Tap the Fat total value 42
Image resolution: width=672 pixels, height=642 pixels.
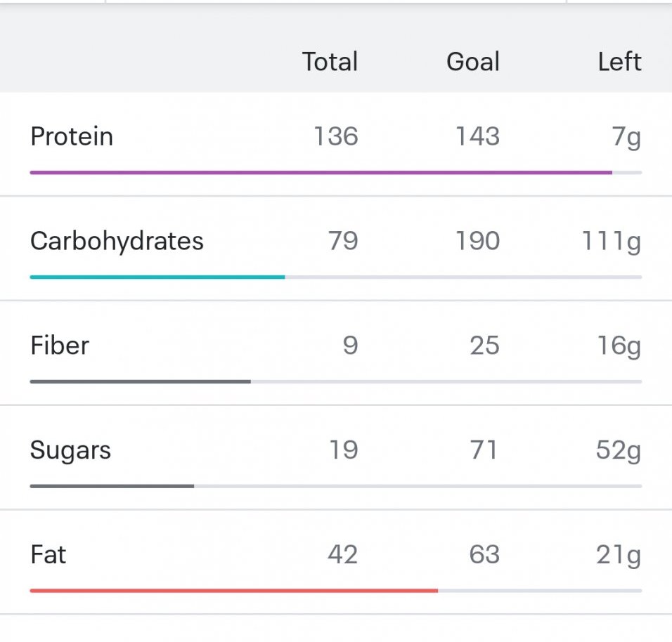coord(342,555)
